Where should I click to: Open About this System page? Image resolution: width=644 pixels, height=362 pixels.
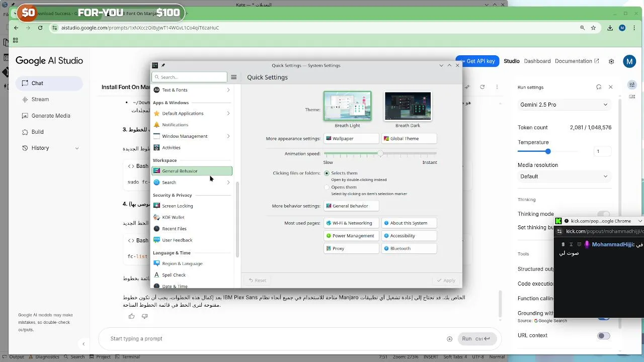tap(409, 223)
